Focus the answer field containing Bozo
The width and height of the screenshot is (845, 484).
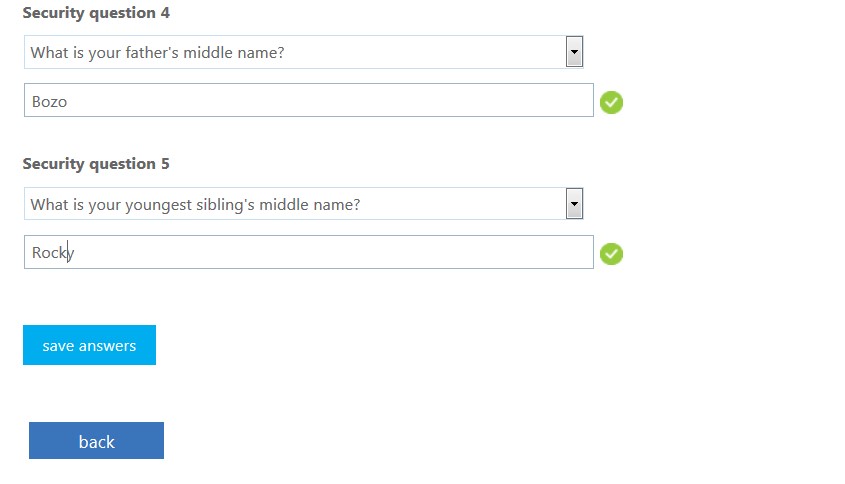tap(308, 101)
